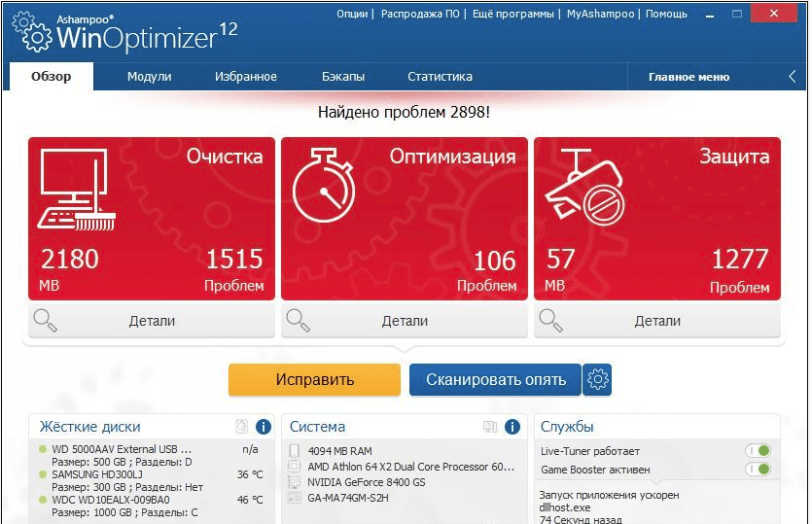Click computer icon in Система panel header
The image size is (812, 524).
490,427
